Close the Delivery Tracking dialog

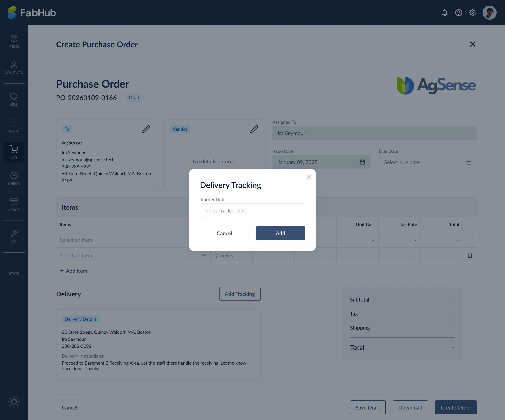point(309,177)
